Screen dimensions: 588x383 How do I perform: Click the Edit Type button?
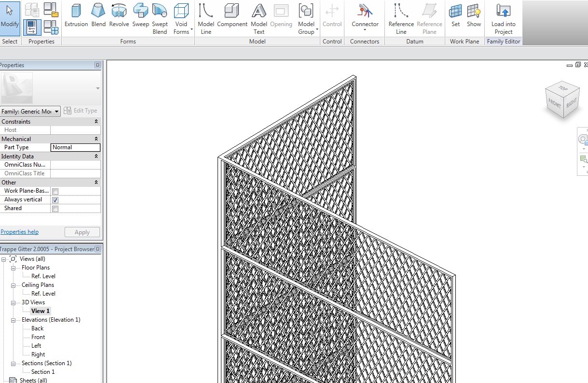click(81, 111)
